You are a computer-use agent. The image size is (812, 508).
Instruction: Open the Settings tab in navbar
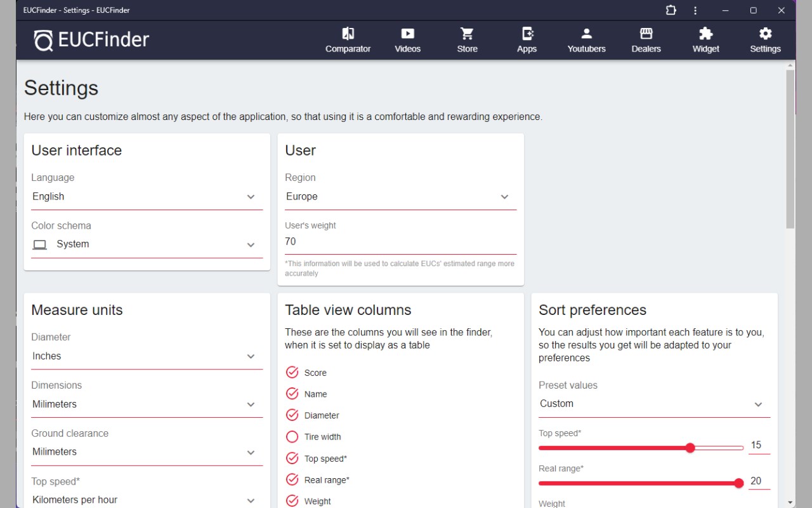(x=765, y=40)
